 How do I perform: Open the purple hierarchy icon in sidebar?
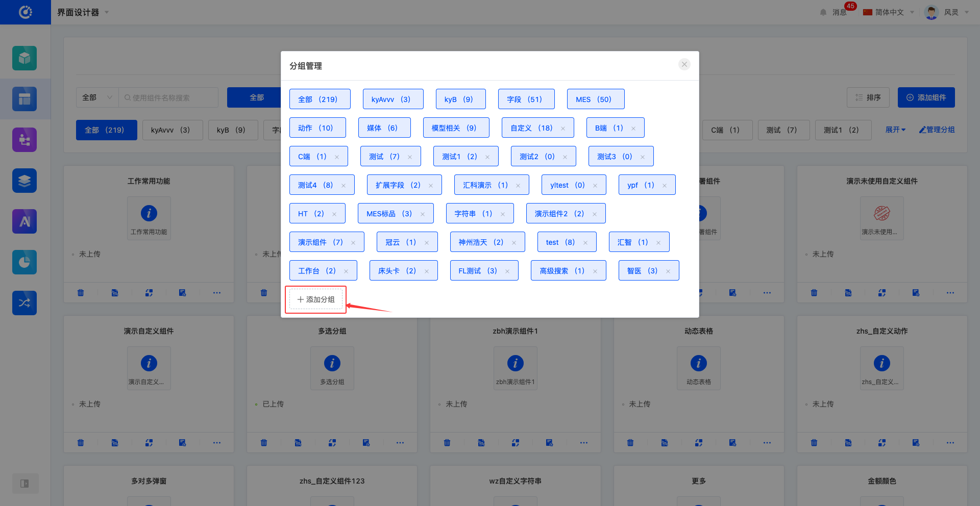24,140
